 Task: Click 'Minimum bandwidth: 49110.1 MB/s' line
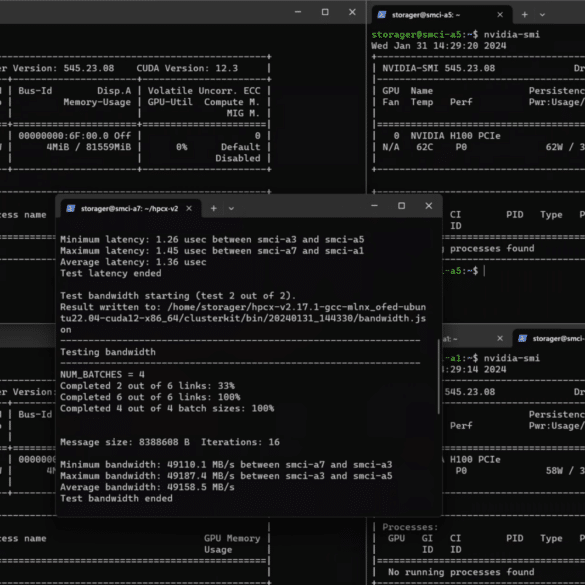point(226,464)
